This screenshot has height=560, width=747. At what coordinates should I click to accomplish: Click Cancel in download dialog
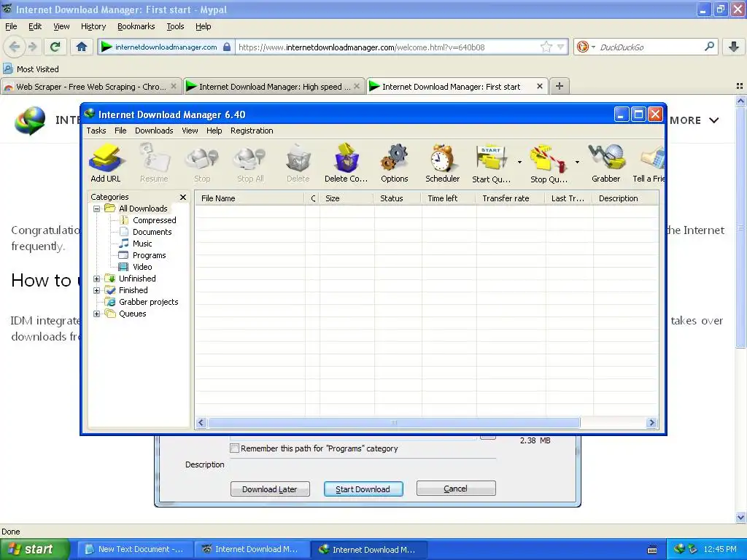coord(456,489)
